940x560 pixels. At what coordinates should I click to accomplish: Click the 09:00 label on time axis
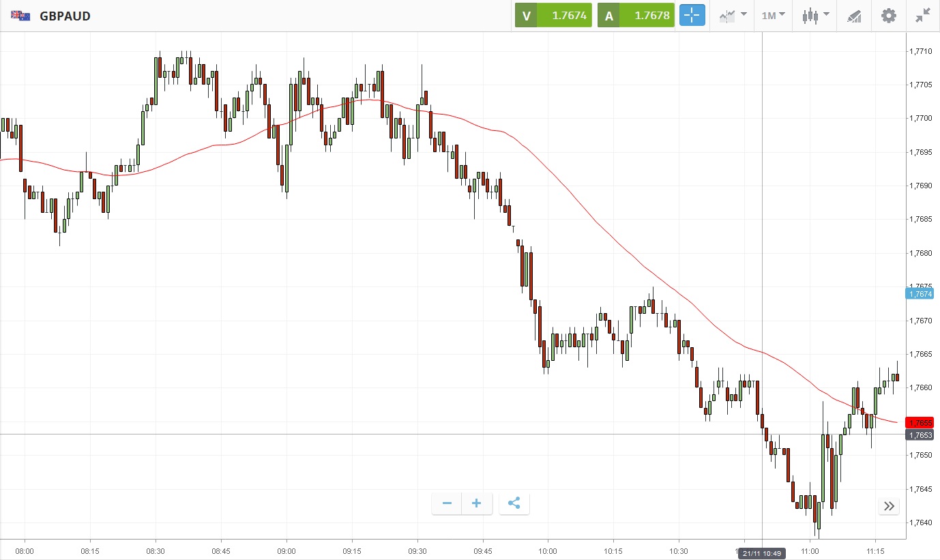[x=287, y=550]
